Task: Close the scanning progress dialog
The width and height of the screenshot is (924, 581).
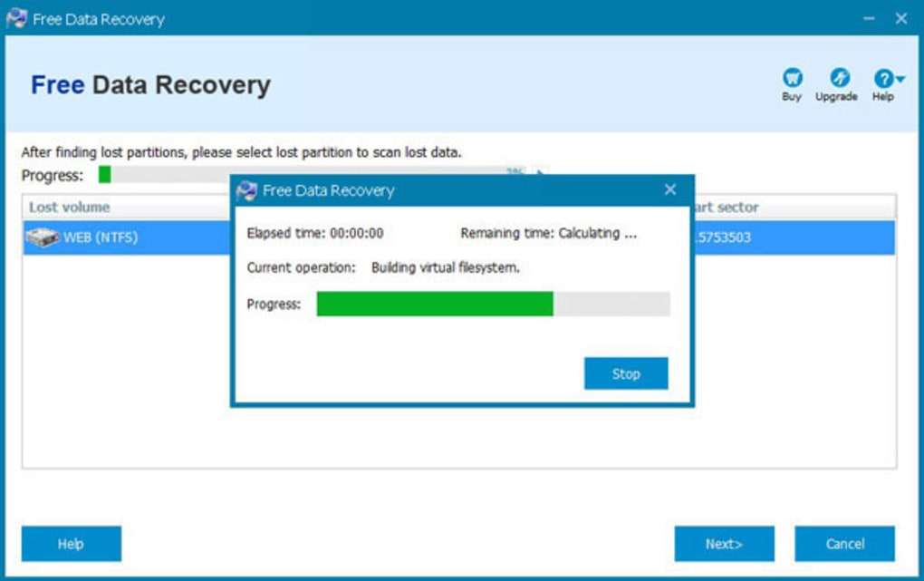Action: 670,190
